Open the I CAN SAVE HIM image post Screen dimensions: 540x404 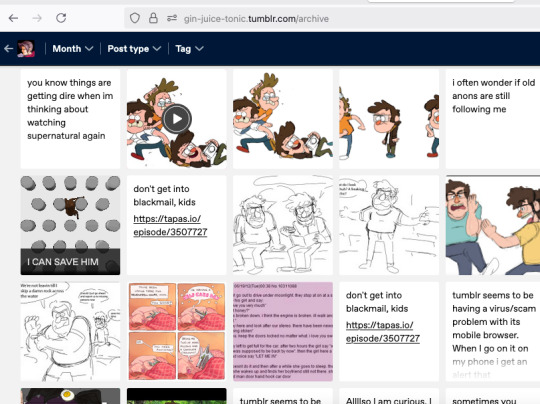coord(70,225)
